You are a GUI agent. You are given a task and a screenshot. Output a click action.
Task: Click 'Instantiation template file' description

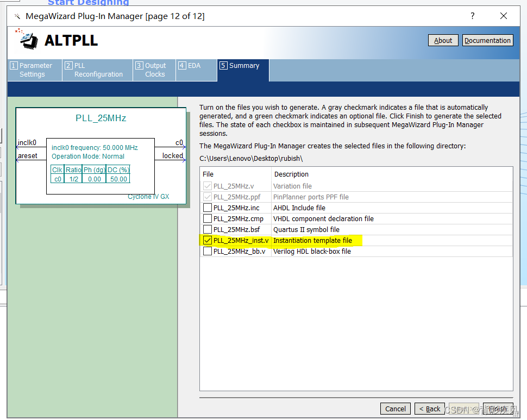(312, 241)
